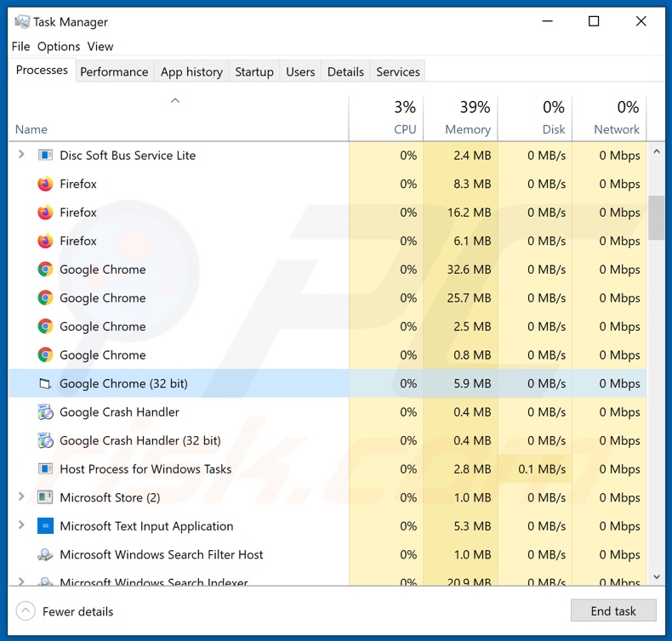Screen dimensions: 672x641
Task: Expand the Disc Soft Bus Service Lite group
Action: tap(21, 154)
